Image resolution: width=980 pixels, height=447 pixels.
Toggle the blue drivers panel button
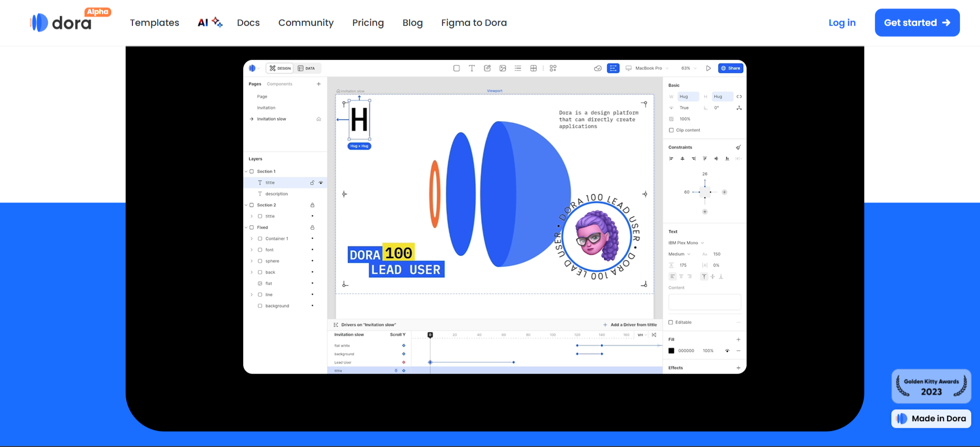tap(613, 68)
